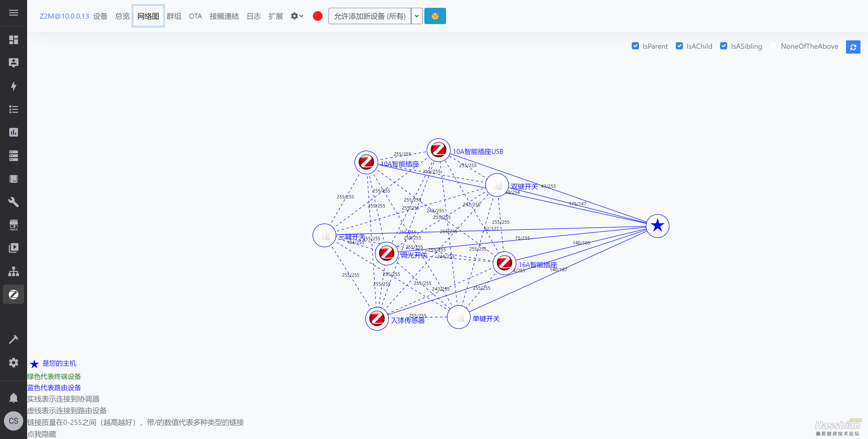Open the HACS store sidebar icon

[14, 225]
